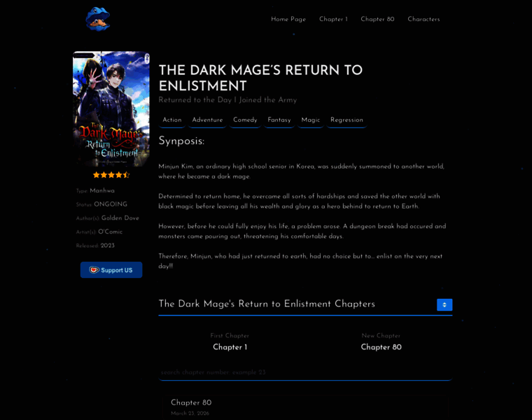Viewport: 532px width, 420px height.
Task: Select the Adventure genre tag
Action: pos(207,120)
